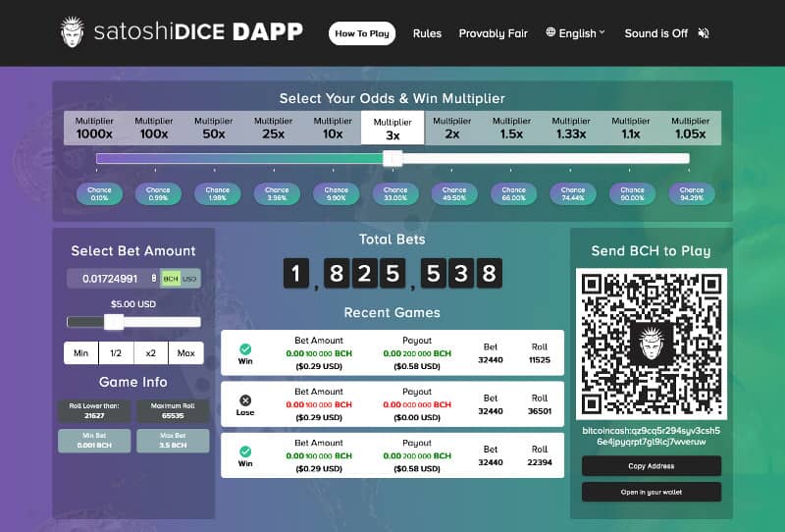
Task: Choose the Chance 1.98% pill
Action: [217, 194]
